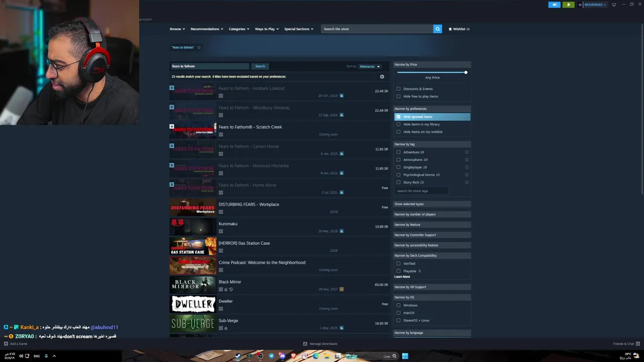Click macOS platform icon for Black Mirror
This screenshot has height=362, width=644.
point(226,289)
